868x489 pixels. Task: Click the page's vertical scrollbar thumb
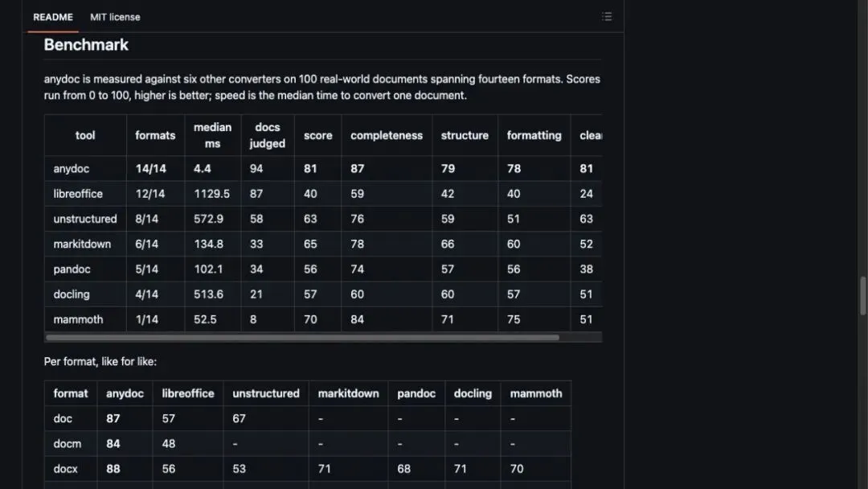(x=862, y=296)
